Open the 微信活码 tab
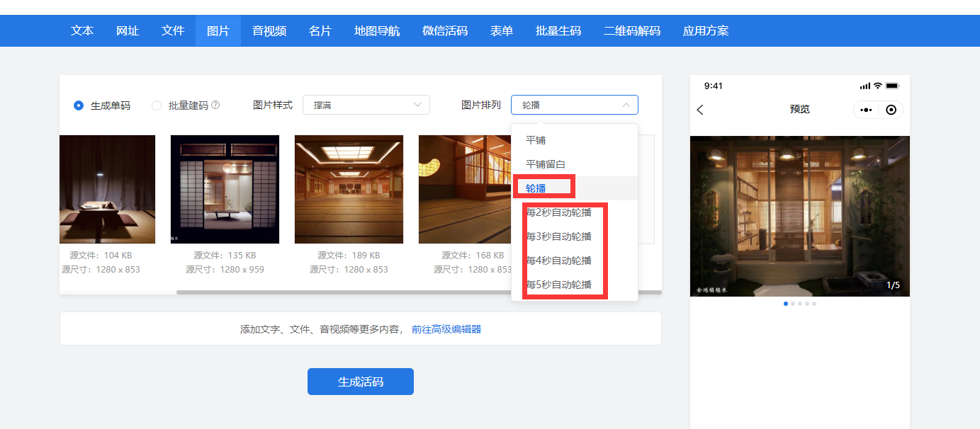The image size is (980, 429). pyautogui.click(x=445, y=31)
